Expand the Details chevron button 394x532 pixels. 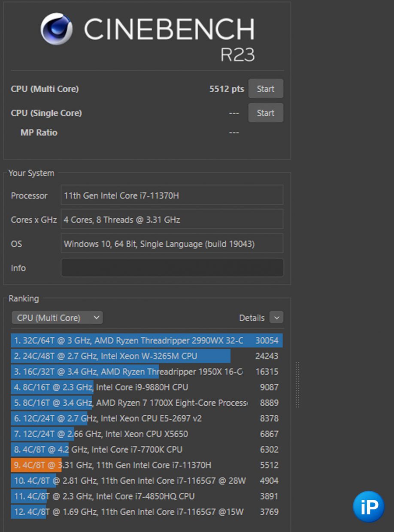[276, 318]
